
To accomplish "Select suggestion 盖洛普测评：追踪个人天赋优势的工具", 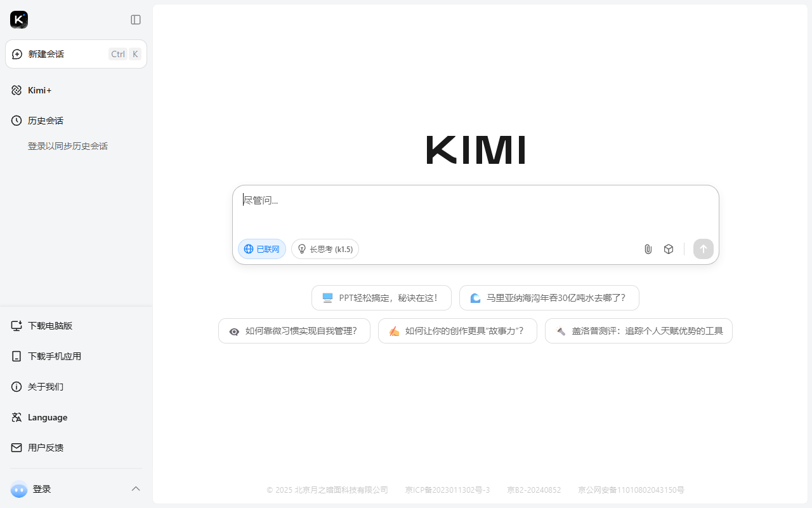I will coord(639,331).
